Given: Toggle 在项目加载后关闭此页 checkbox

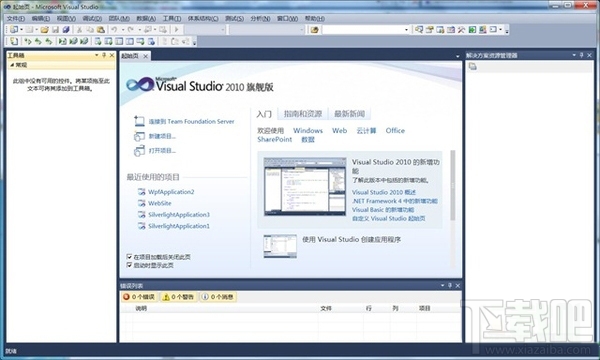Looking at the screenshot, I should pyautogui.click(x=129, y=257).
